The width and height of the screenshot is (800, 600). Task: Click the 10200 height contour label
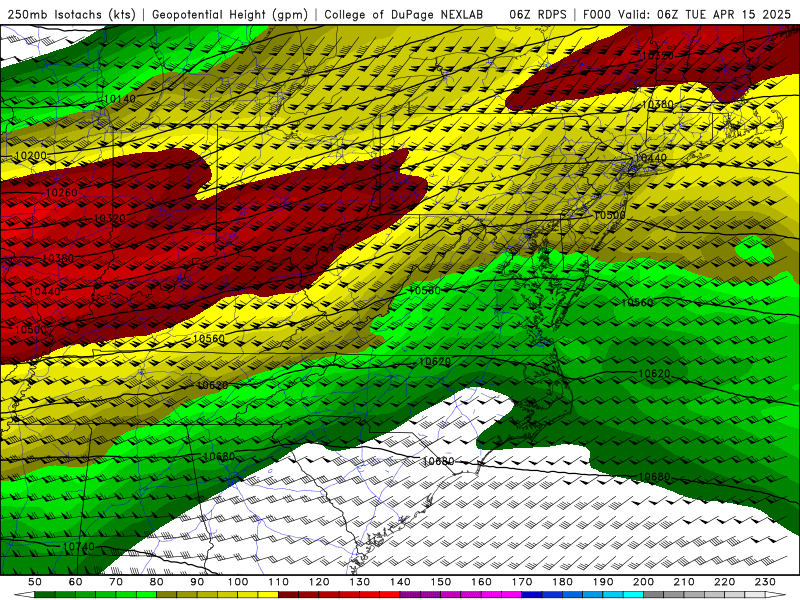click(31, 156)
